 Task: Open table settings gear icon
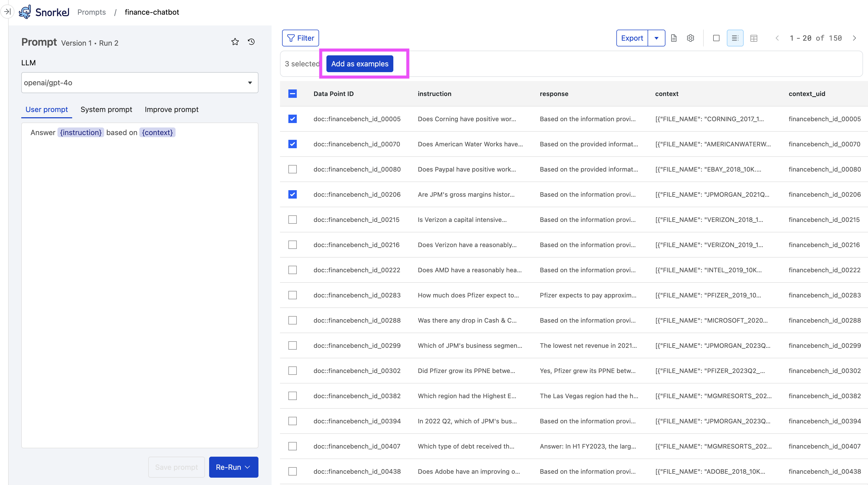pyautogui.click(x=690, y=38)
